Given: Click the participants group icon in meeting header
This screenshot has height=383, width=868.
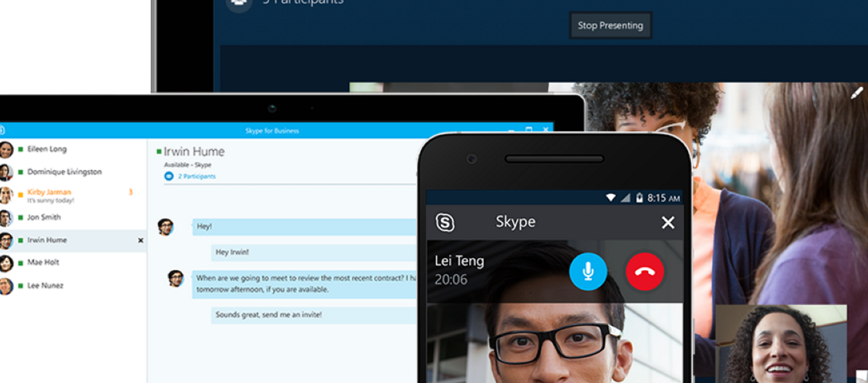Looking at the screenshot, I should click(x=239, y=4).
